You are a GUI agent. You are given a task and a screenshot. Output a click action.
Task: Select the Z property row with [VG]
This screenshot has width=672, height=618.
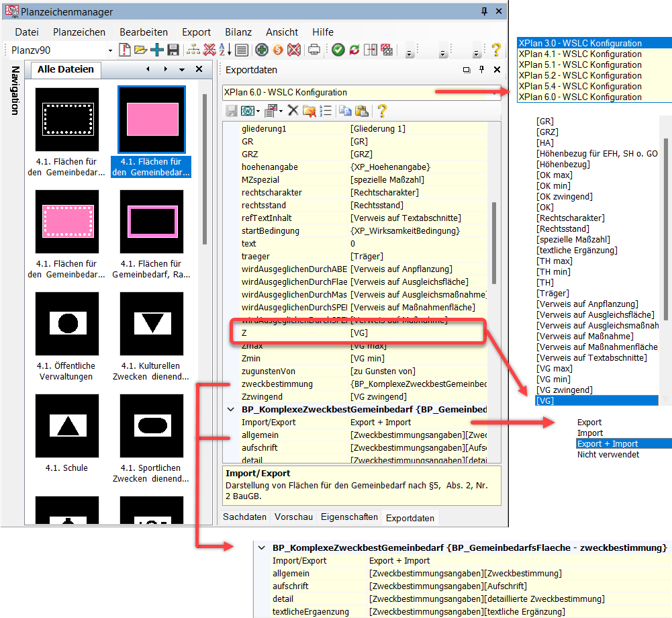(x=356, y=333)
